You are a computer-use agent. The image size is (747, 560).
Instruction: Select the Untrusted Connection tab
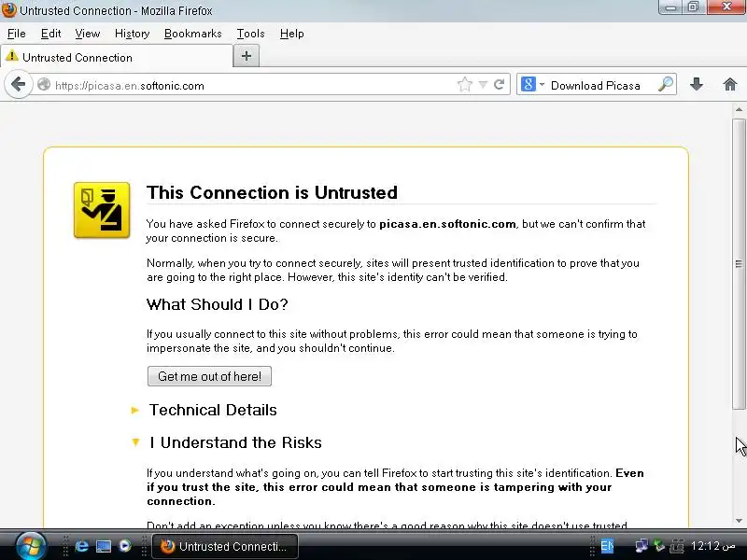pos(117,57)
